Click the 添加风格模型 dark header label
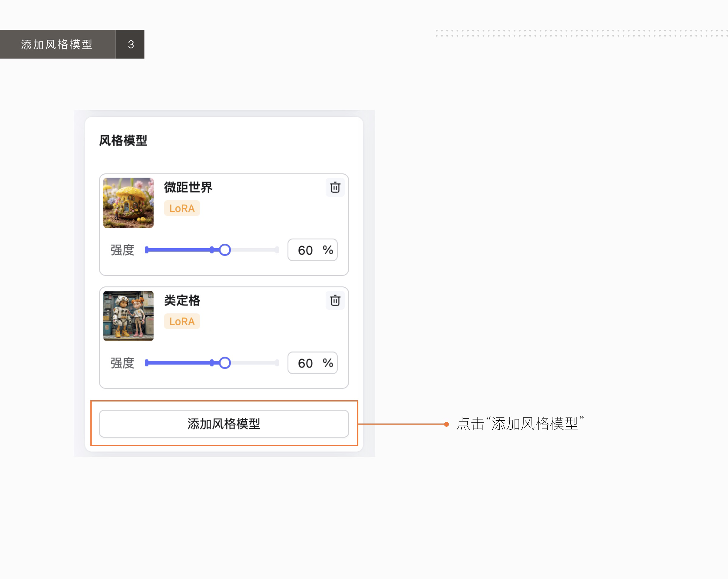This screenshot has height=579, width=728. click(56, 44)
